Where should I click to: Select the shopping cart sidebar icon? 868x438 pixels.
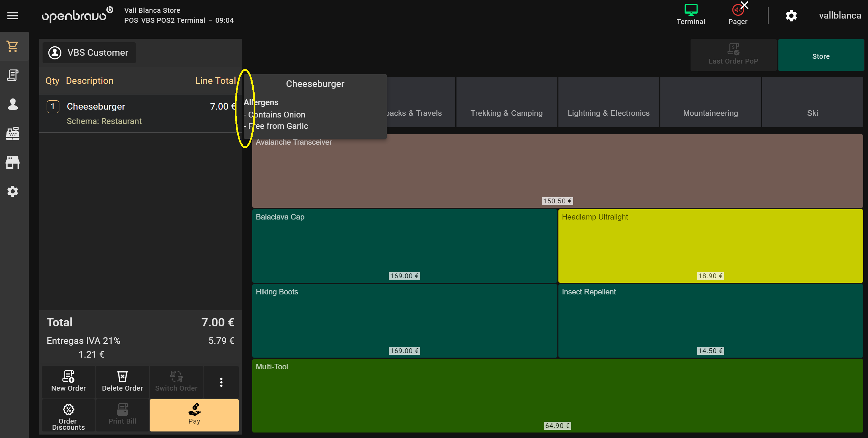[x=13, y=46]
